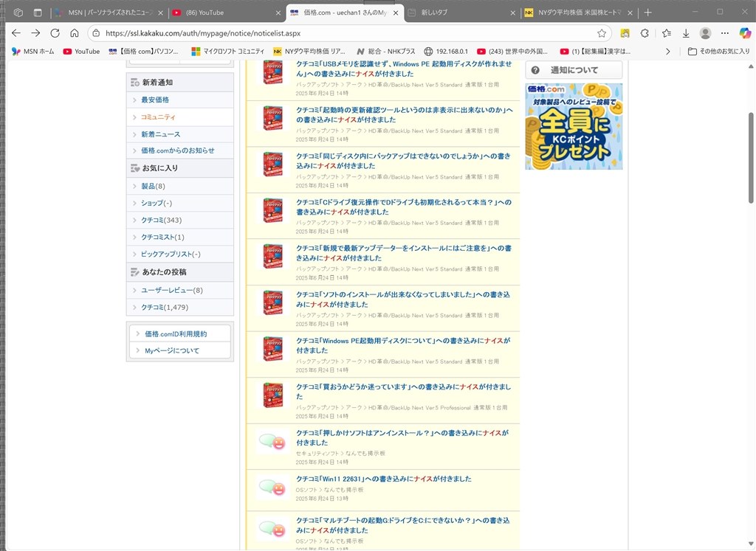The image size is (756, 551).
Task: Click the 買おうかどうか迷っています product thumbnail
Action: (273, 395)
